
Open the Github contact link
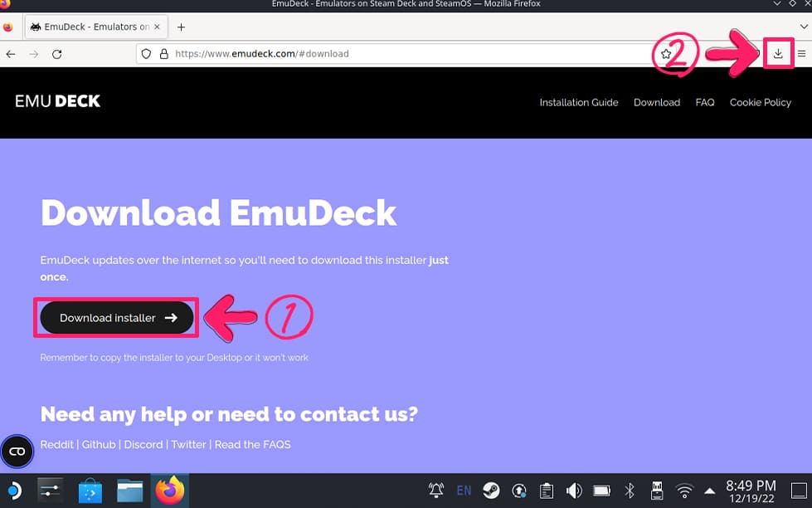[x=99, y=444]
